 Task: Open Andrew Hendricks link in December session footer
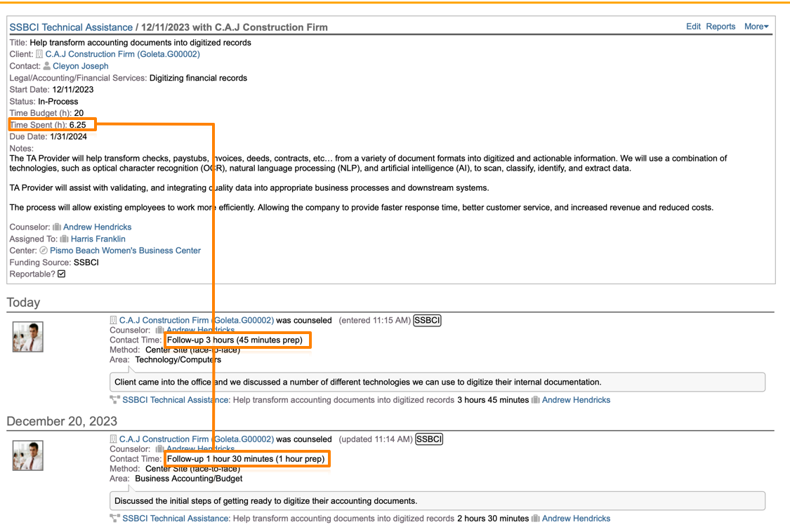(576, 519)
